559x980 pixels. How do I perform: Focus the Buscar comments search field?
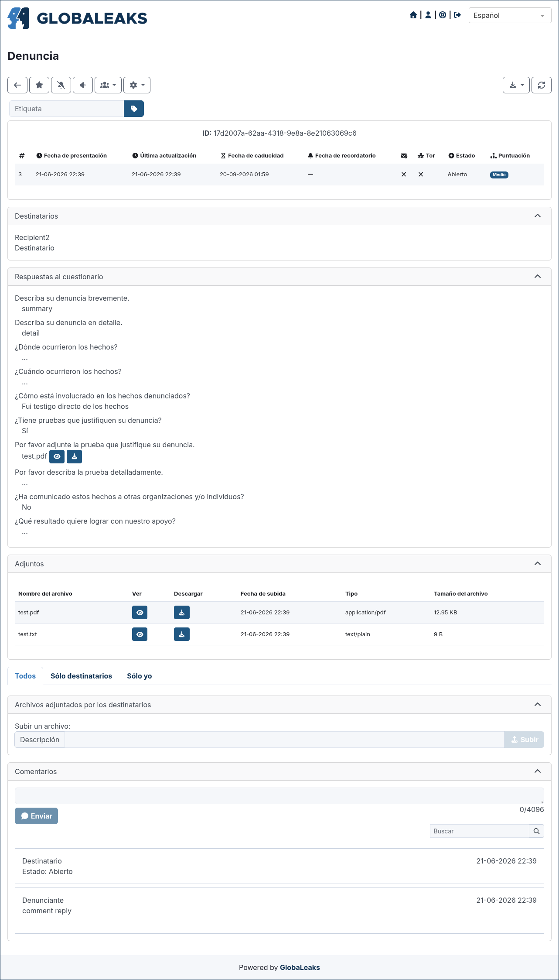pyautogui.click(x=479, y=831)
